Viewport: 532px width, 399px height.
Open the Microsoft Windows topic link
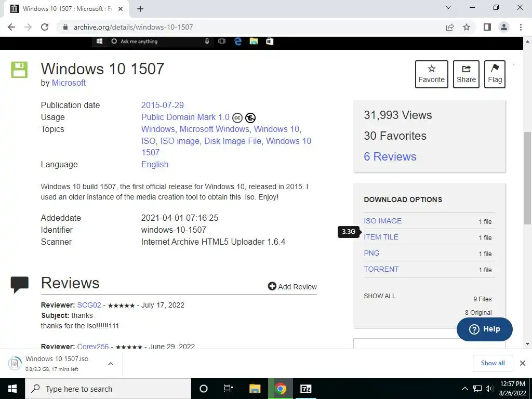click(215, 129)
